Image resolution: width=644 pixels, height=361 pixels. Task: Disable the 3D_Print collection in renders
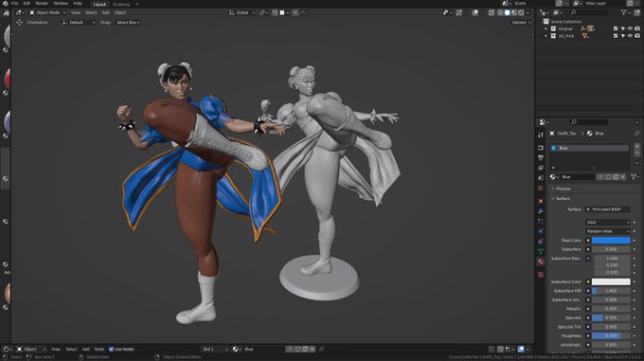(x=637, y=36)
